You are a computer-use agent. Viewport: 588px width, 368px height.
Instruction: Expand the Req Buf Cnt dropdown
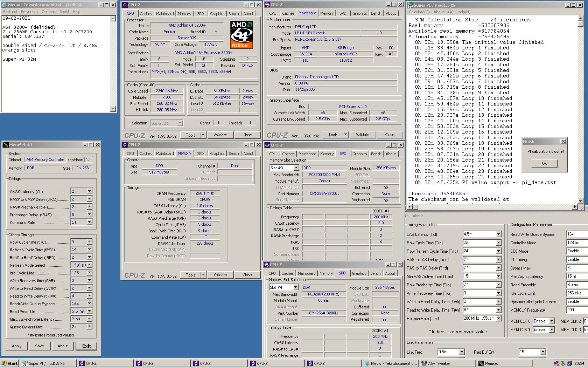click(543, 352)
